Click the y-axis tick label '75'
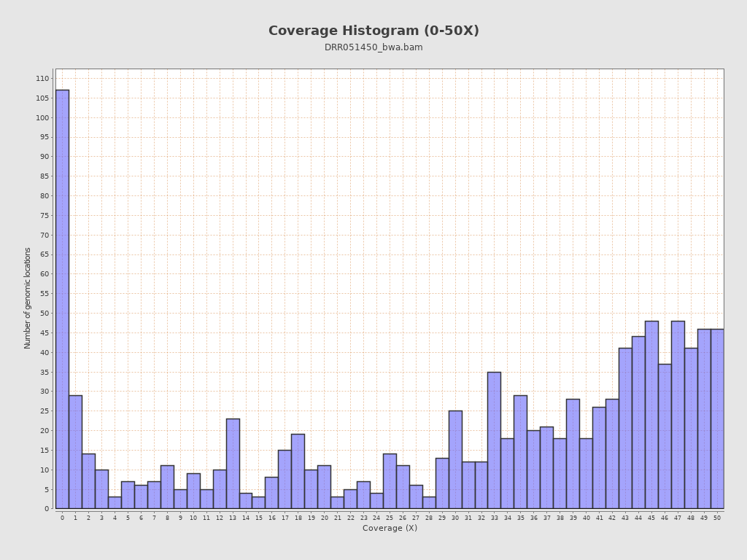The height and width of the screenshot is (560, 747). tap(44, 215)
